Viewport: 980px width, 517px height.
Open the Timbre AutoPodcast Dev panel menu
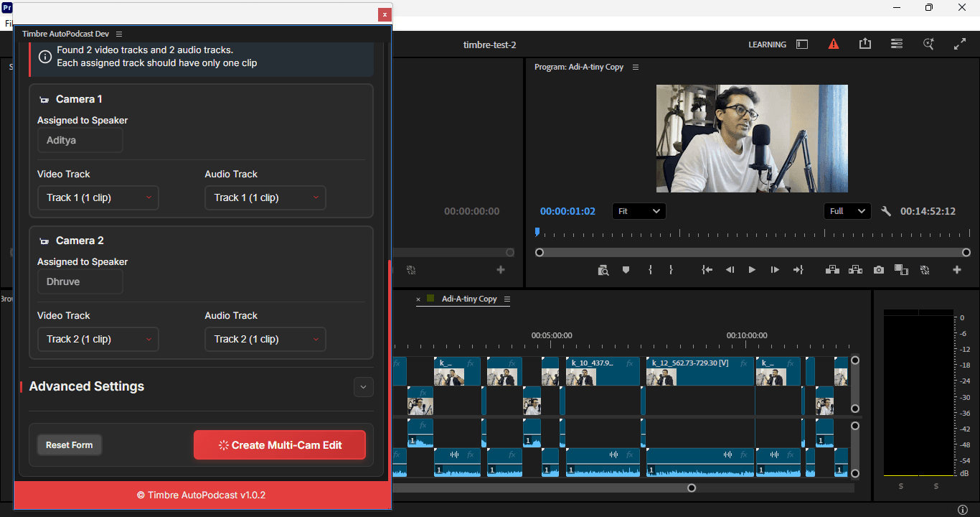[x=119, y=34]
